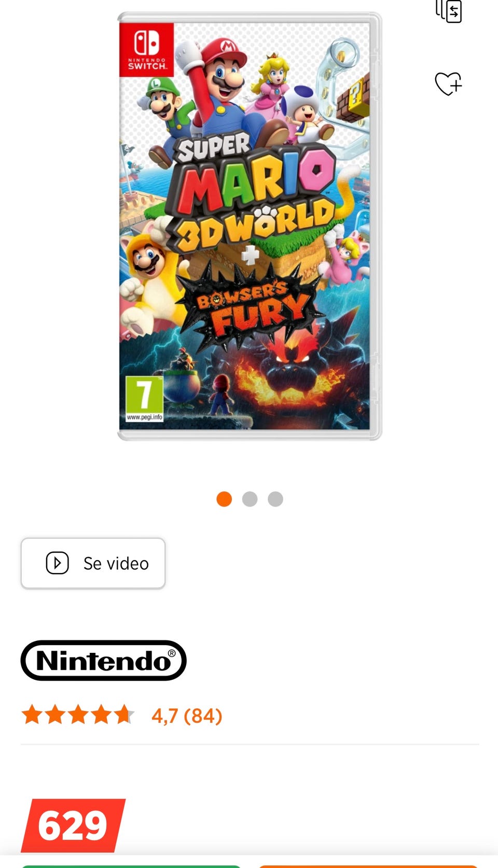Click the orange star rating icons

(78, 715)
